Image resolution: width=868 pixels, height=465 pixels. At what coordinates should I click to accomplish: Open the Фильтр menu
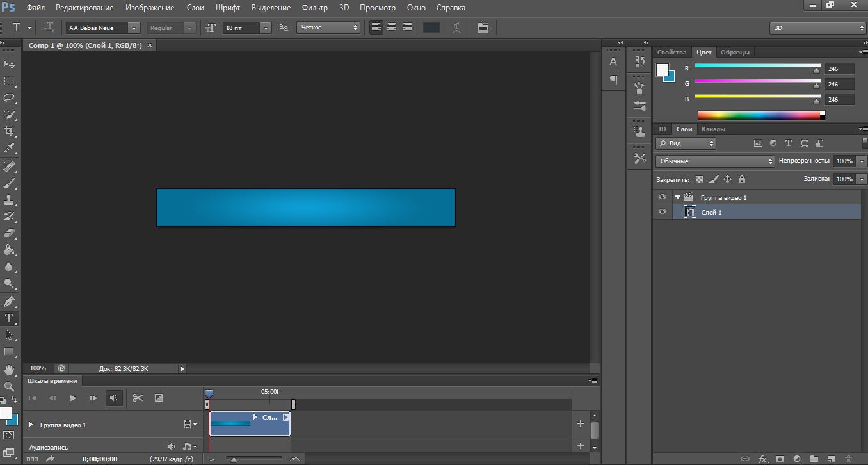point(315,8)
